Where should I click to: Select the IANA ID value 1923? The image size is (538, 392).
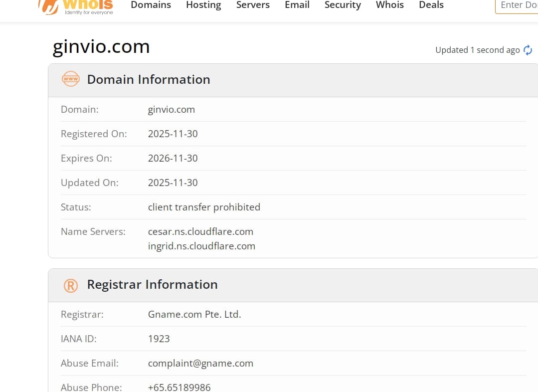coord(159,339)
